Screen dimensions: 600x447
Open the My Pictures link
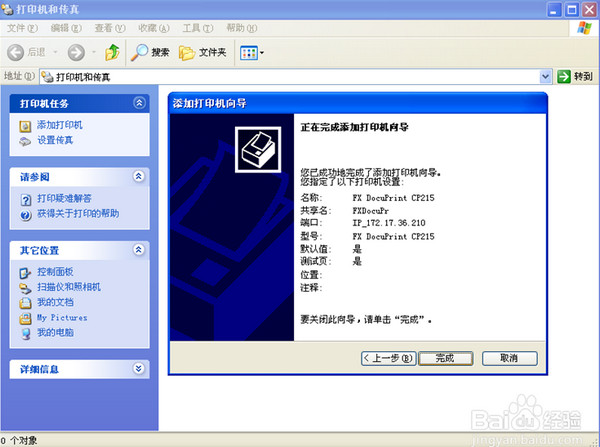pos(62,318)
